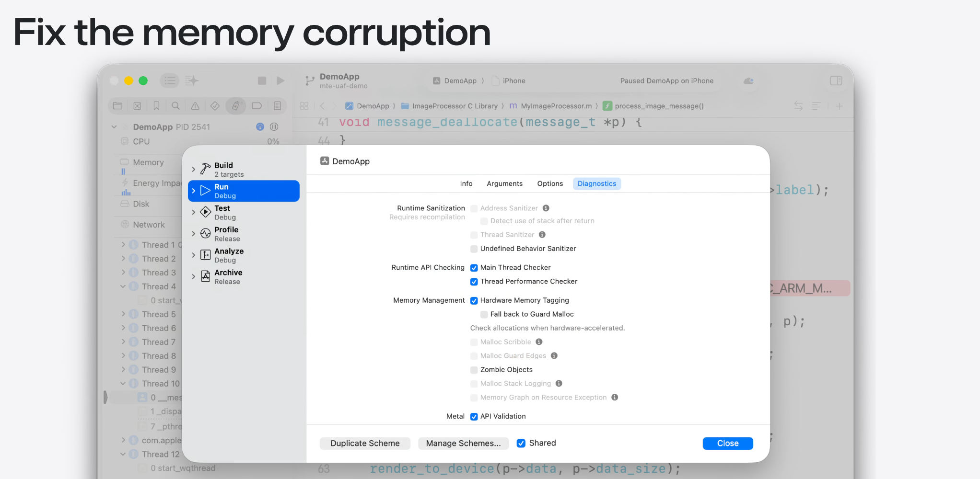The image size is (980, 479).
Task: Click the DemoApp process info icon
Action: pos(260,127)
